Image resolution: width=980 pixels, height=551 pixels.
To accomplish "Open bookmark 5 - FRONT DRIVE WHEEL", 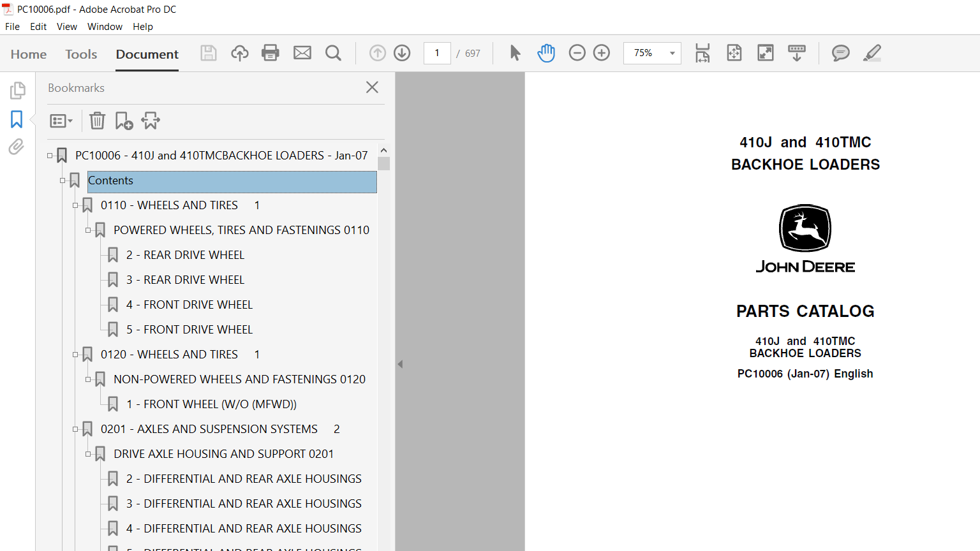I will coord(189,330).
